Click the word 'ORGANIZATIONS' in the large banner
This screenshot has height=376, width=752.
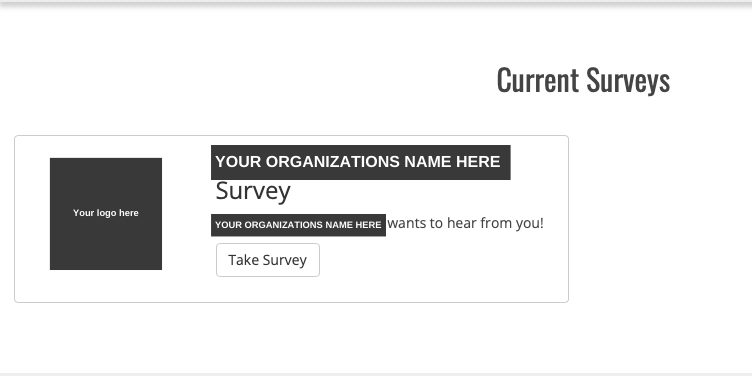[332, 162]
